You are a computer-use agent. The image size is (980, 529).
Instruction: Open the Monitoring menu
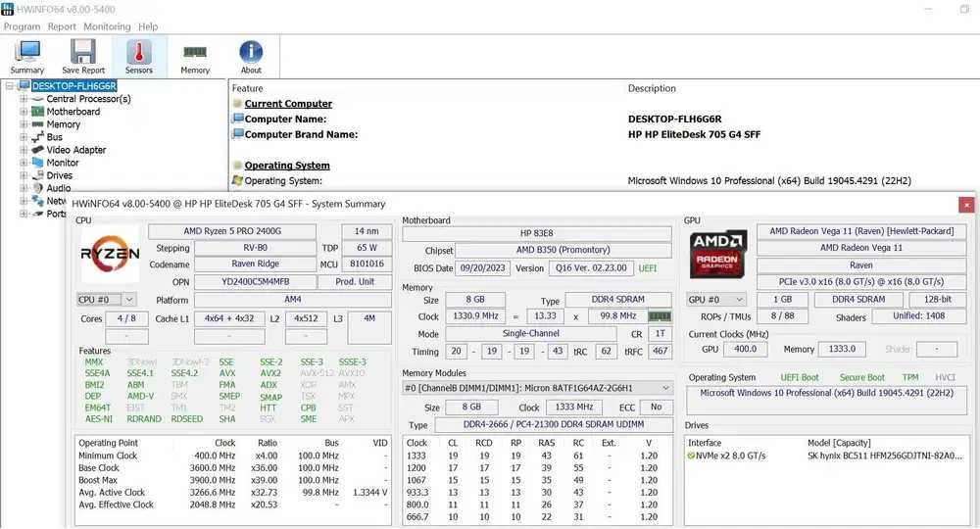coord(107,26)
